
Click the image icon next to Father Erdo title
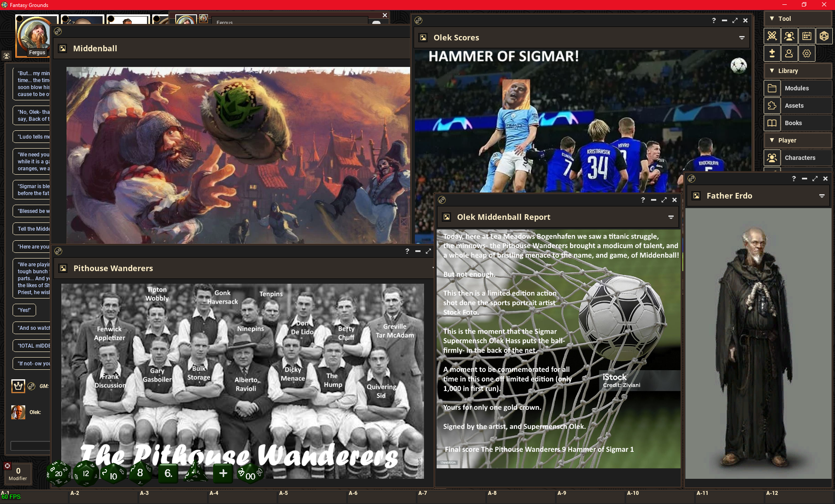696,196
